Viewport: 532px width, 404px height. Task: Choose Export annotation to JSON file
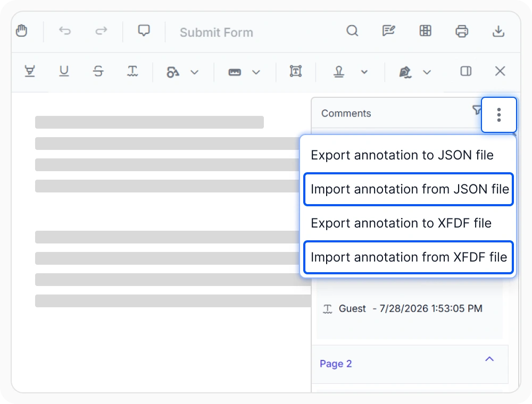pos(408,155)
